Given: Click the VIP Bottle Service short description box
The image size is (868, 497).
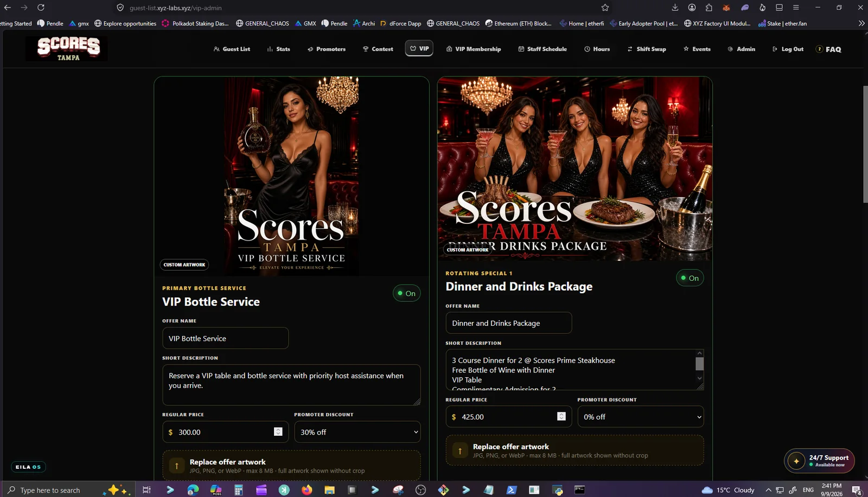Looking at the screenshot, I should tap(291, 385).
